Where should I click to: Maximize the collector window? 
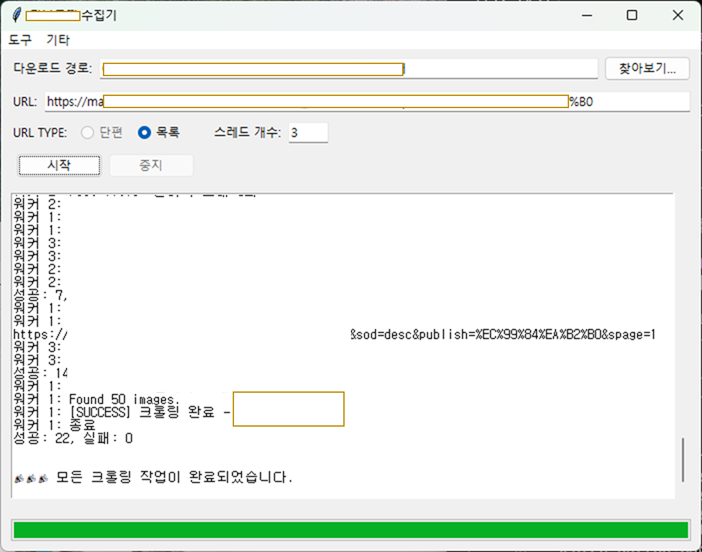tap(631, 15)
